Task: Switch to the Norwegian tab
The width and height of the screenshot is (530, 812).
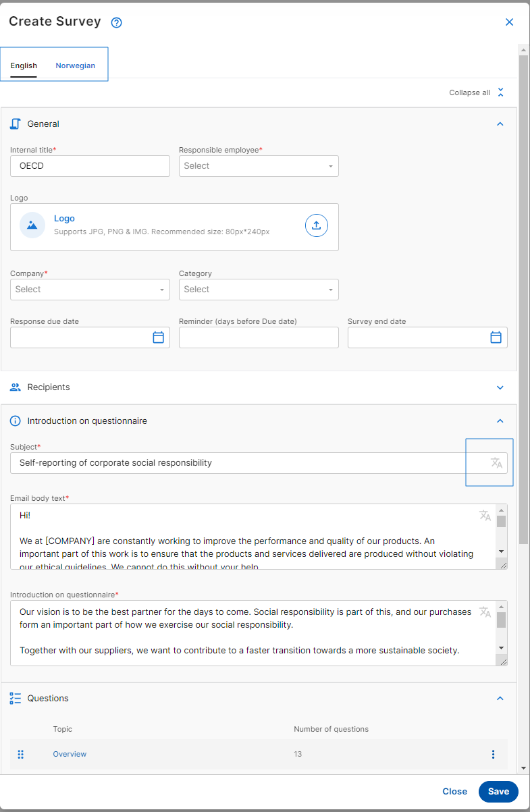Action: pos(75,66)
